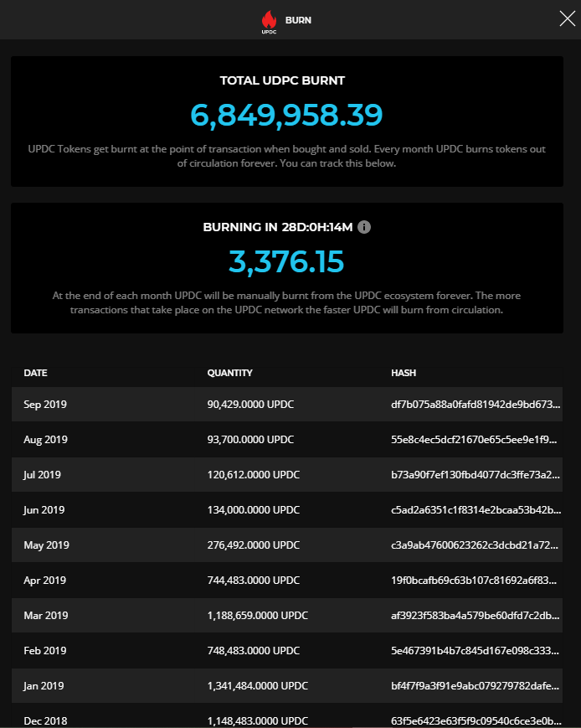Open the Dec 2018 hash 63f5e642 link
This screenshot has width=581, height=728.
pyautogui.click(x=476, y=721)
